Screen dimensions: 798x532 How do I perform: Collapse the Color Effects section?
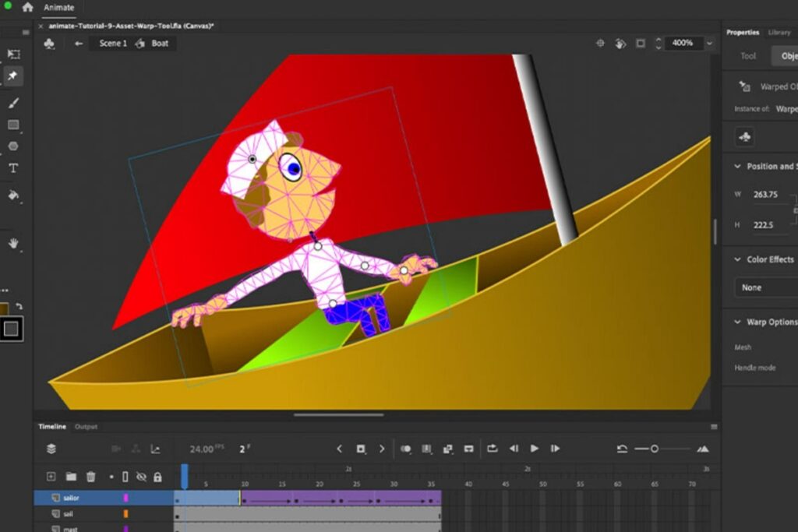pyautogui.click(x=737, y=259)
